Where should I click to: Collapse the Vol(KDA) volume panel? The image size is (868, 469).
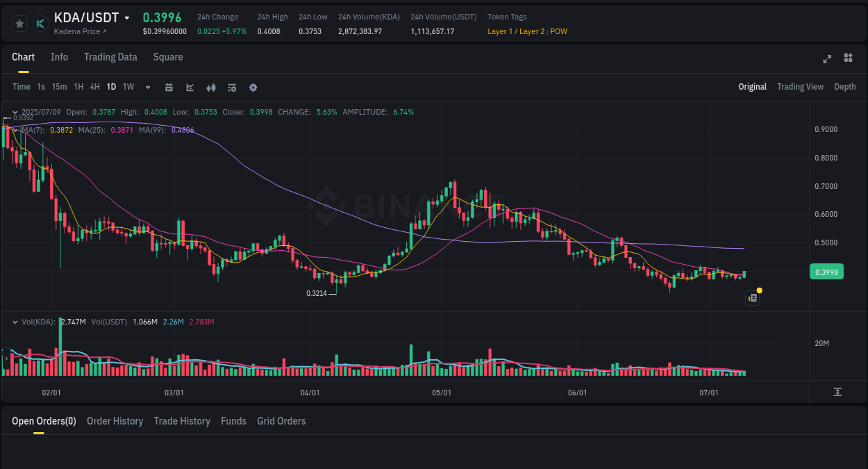click(15, 322)
